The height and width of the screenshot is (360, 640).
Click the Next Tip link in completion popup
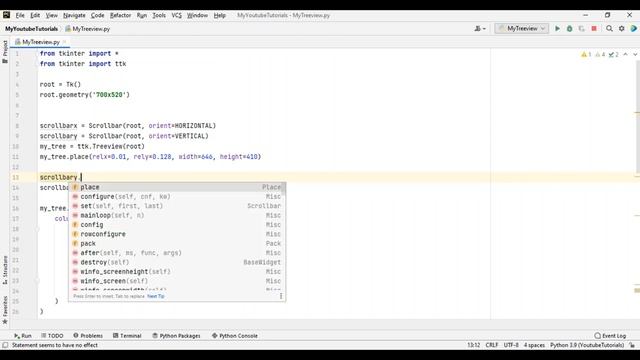pos(156,296)
